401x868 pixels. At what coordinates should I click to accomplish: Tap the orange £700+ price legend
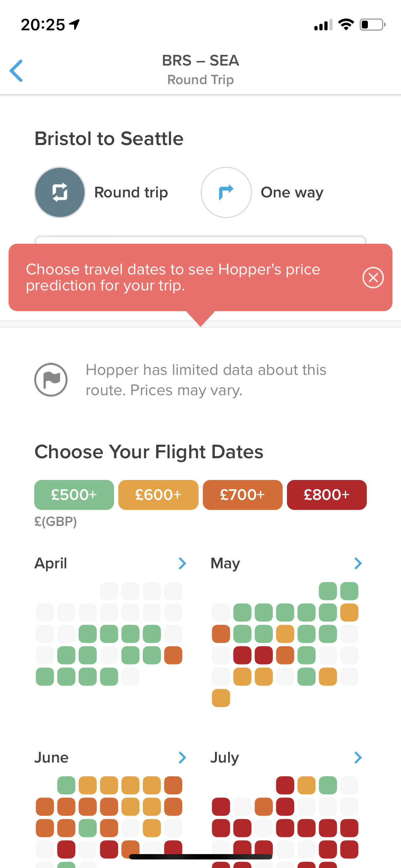[242, 495]
